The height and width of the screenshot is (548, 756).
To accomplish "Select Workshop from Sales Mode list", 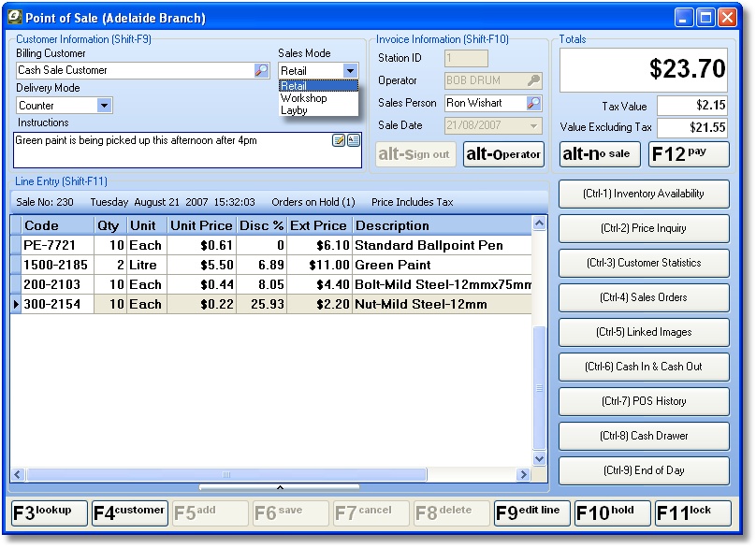I will point(304,98).
